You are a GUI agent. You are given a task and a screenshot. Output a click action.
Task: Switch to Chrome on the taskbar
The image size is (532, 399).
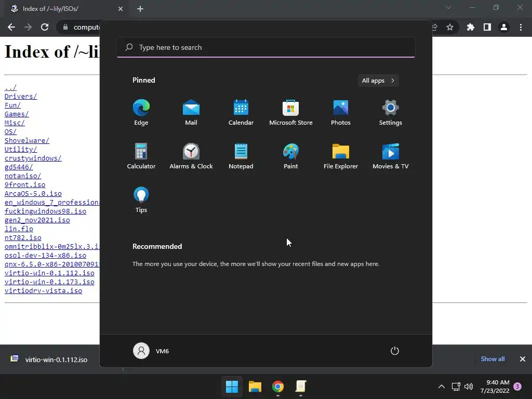pos(277,387)
